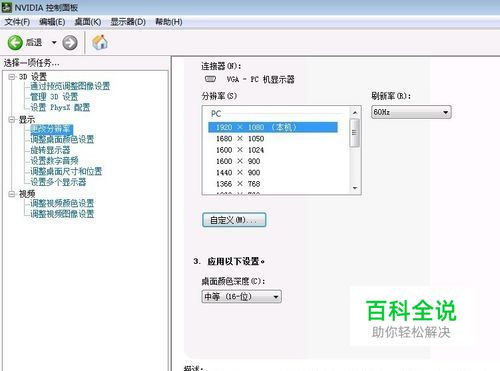Viewport: 500px width, 371px height.
Task: Collapse the 视频 tree node
Action: coord(12,194)
